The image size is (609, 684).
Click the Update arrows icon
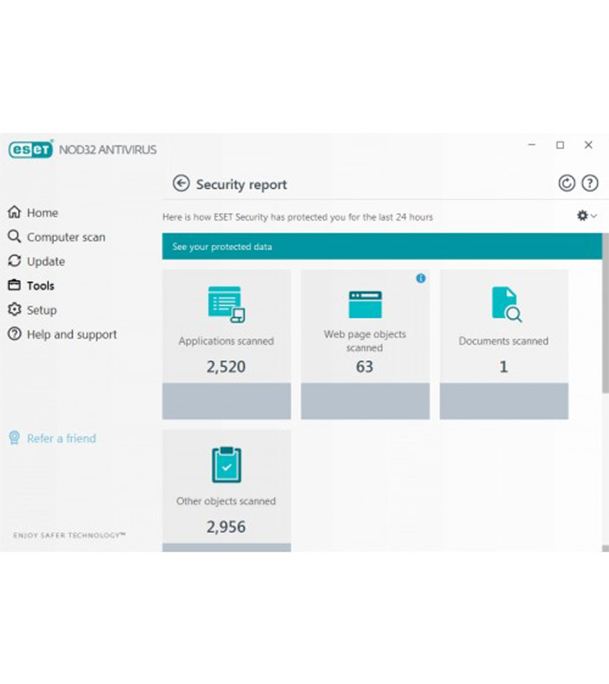coord(14,261)
